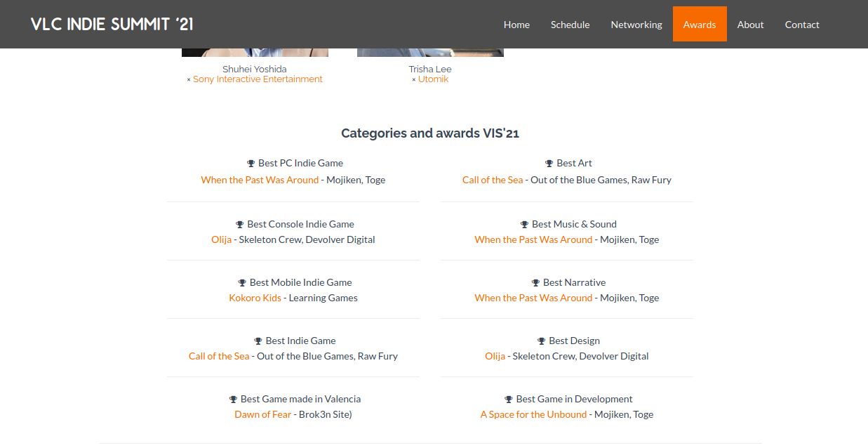Select the Awards tab in the navigation
The height and width of the screenshot is (448, 868).
(700, 25)
